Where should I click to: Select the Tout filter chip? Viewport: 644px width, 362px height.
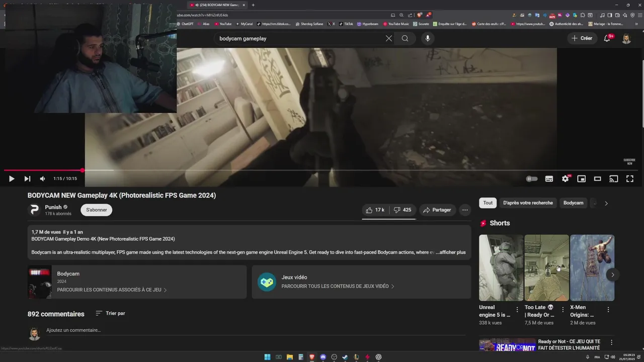coord(488,203)
